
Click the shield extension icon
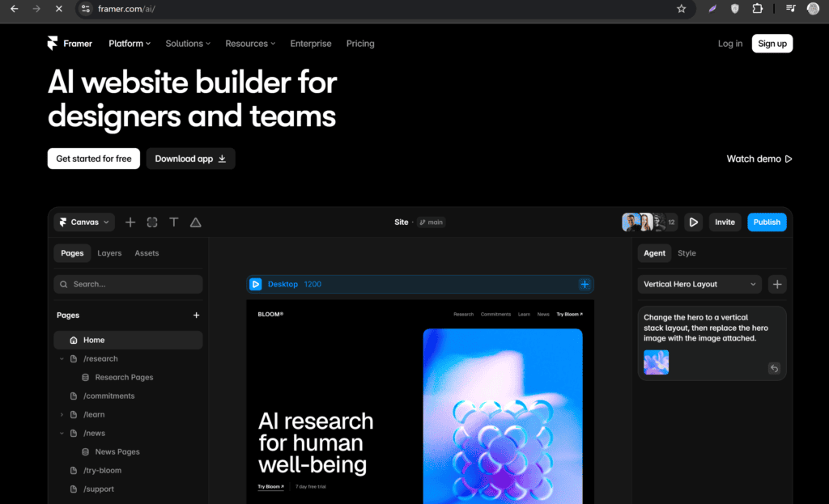pos(735,9)
